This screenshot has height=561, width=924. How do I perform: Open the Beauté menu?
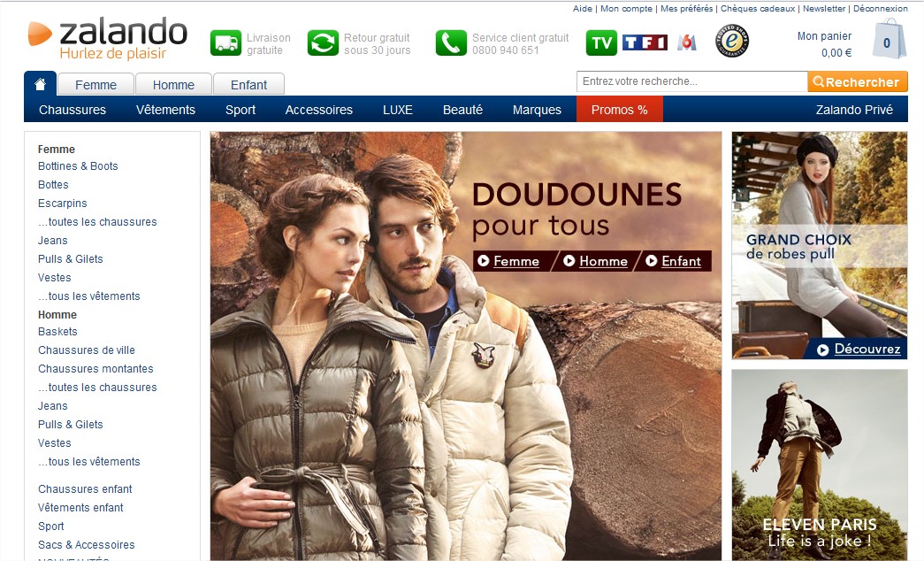(x=462, y=110)
